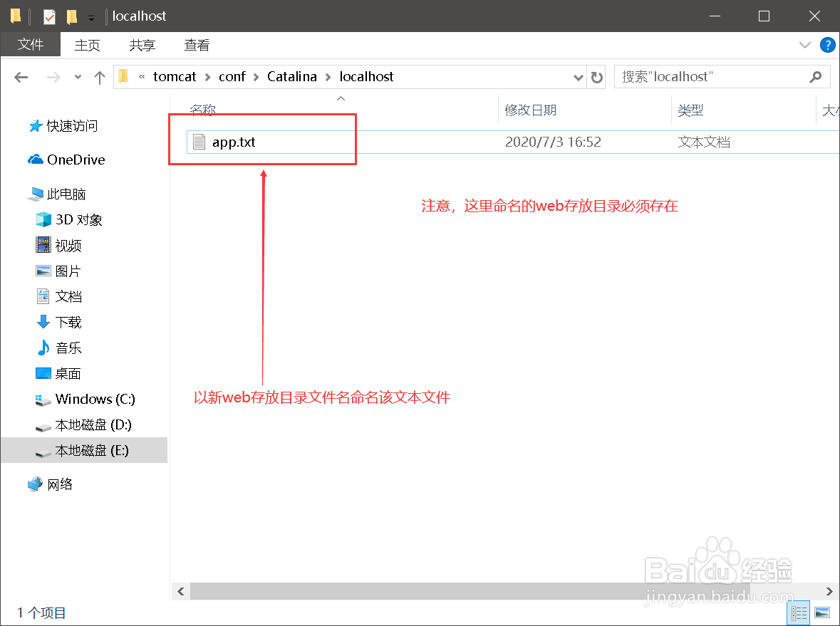
Task: Expand the chevron after Catalina in address bar
Action: click(328, 77)
